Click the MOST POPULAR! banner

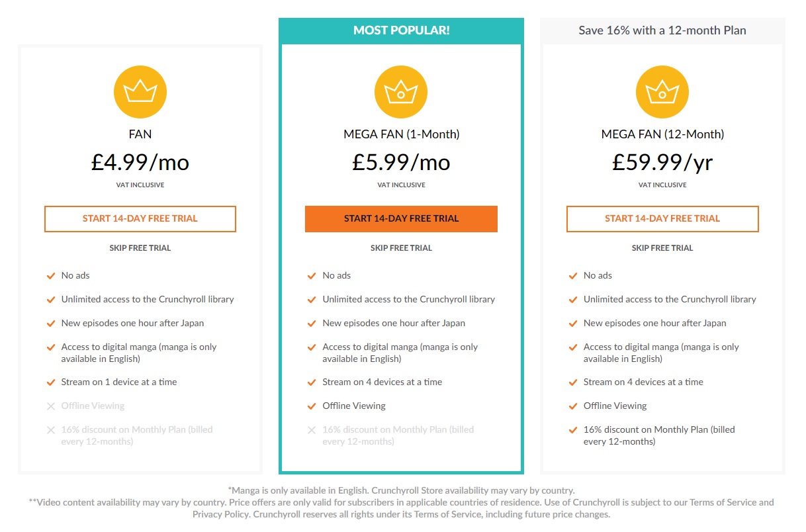click(x=401, y=30)
